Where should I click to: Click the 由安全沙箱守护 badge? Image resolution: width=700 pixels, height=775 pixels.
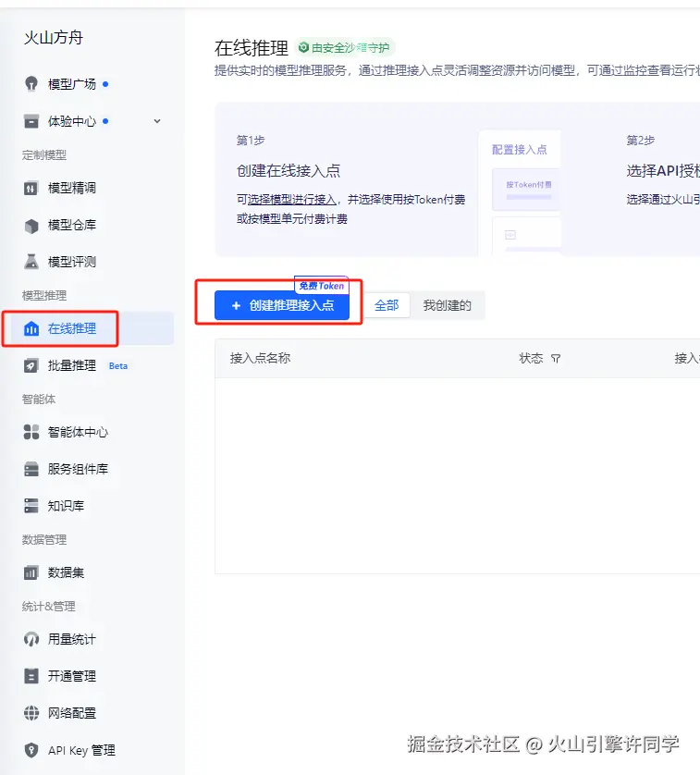click(x=345, y=47)
